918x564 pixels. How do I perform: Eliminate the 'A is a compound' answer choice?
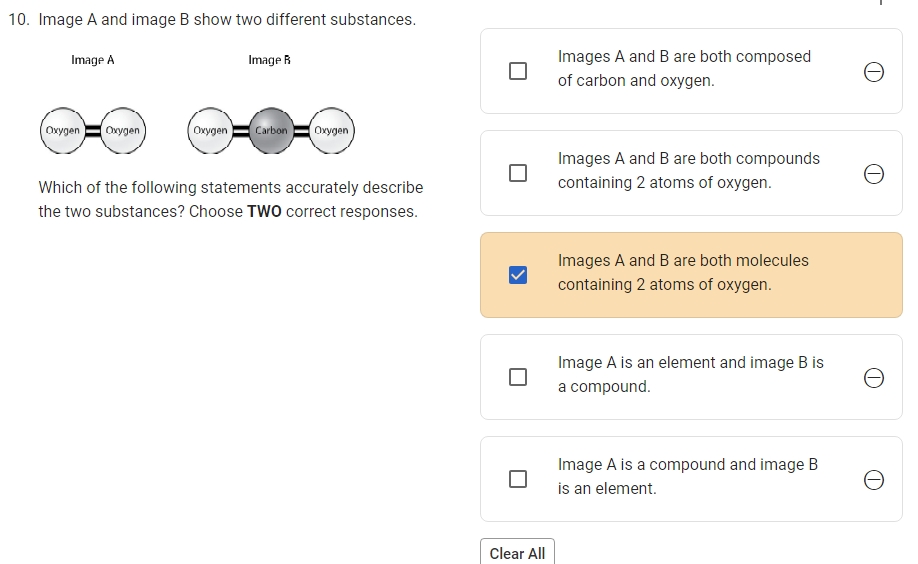(x=874, y=480)
